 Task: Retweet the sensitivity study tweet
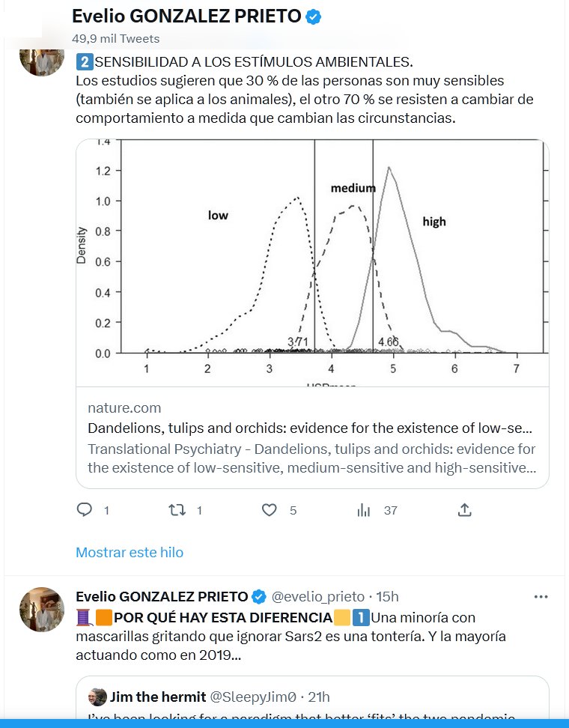click(177, 510)
